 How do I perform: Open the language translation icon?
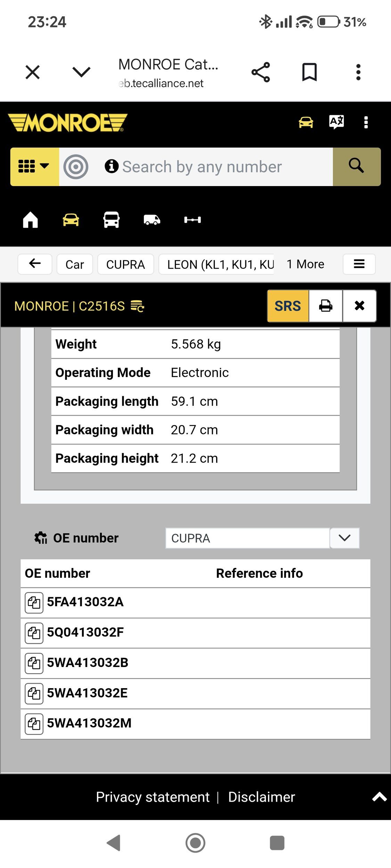[x=336, y=122]
